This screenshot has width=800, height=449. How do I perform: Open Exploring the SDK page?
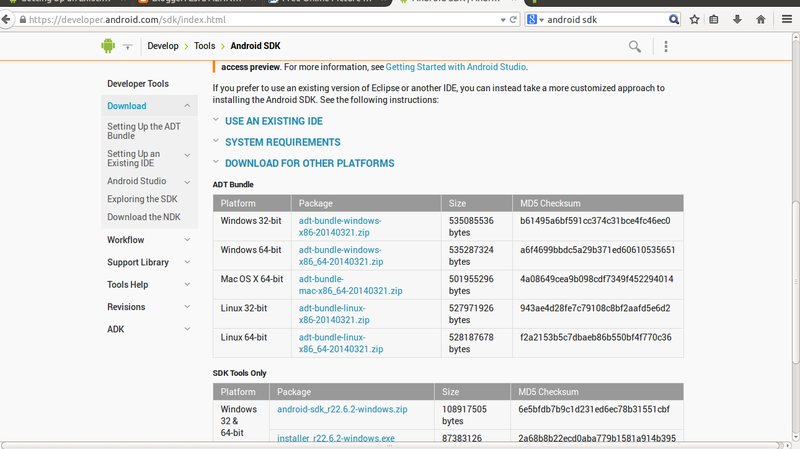[x=142, y=199]
